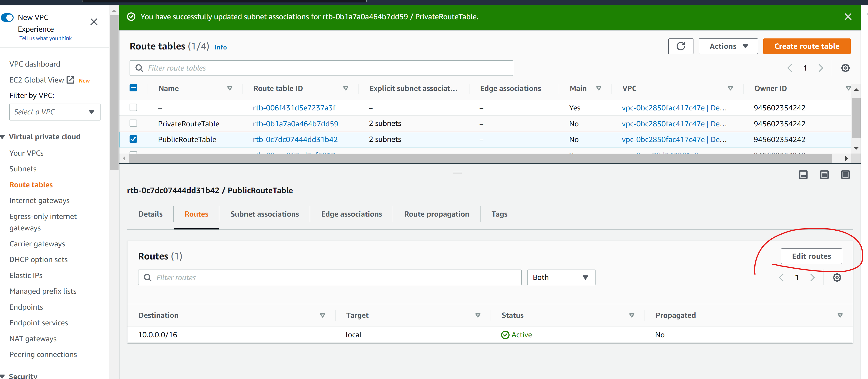The height and width of the screenshot is (379, 868).
Task: Open the Route propagation tab
Action: 436,214
